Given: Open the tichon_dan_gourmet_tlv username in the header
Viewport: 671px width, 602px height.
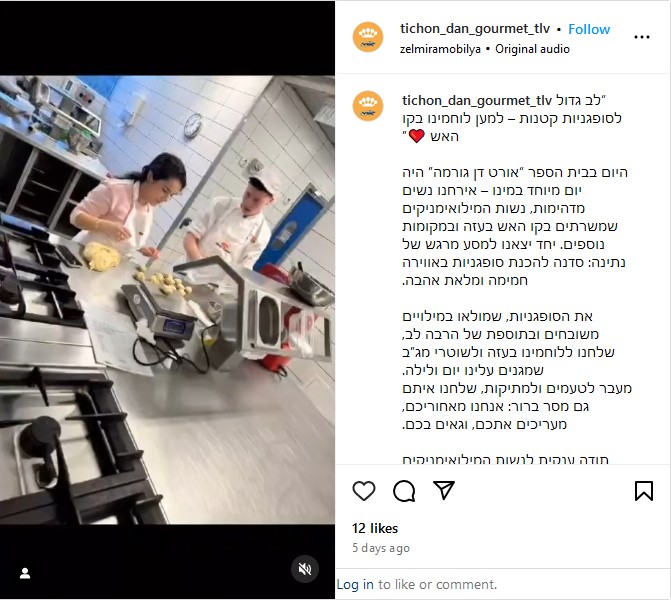Looking at the screenshot, I should tap(475, 29).
